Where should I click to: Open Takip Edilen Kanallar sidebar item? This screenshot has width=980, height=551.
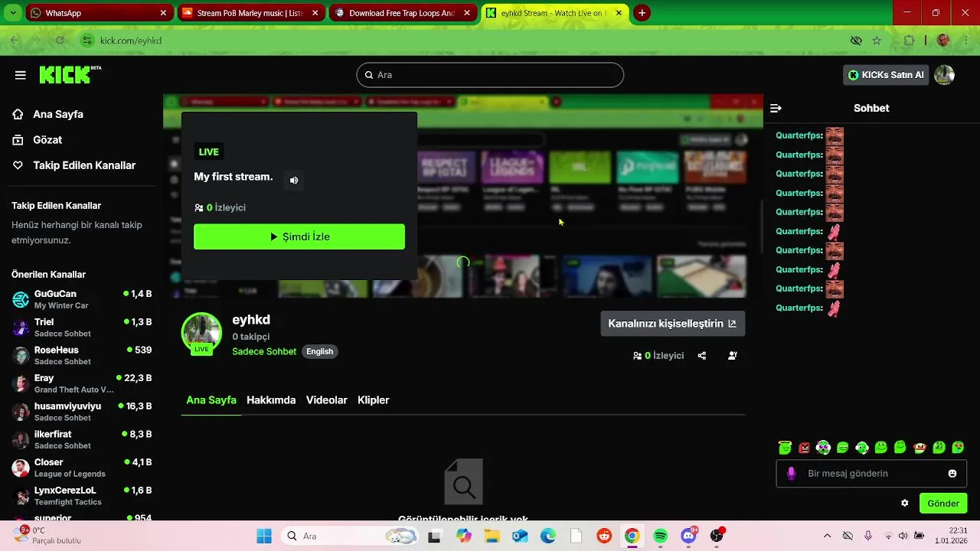73,165
